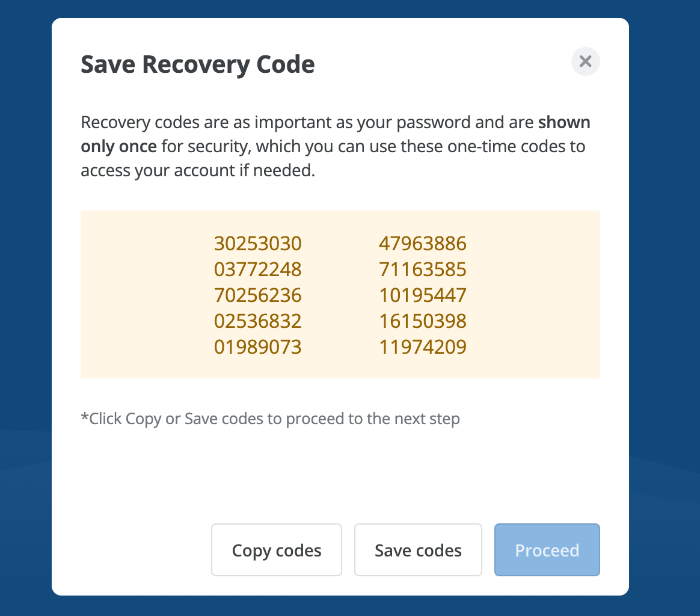Viewport: 700px width, 616px height.
Task: Click recovery code 30253030
Action: [257, 244]
